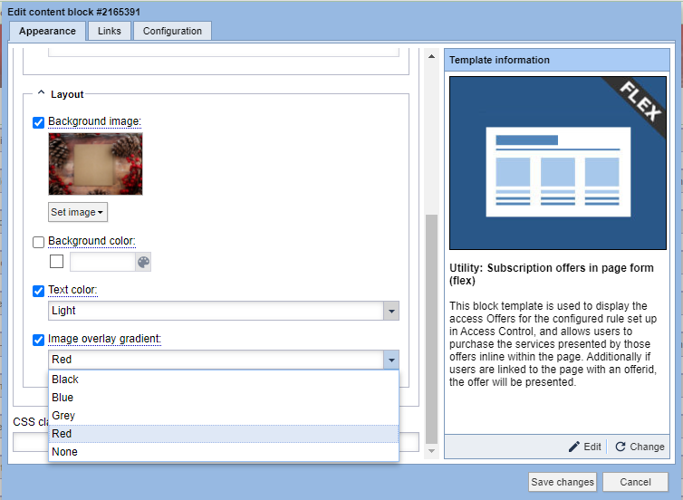This screenshot has height=500, width=683.
Task: Open the color palette picker icon
Action: tap(143, 262)
